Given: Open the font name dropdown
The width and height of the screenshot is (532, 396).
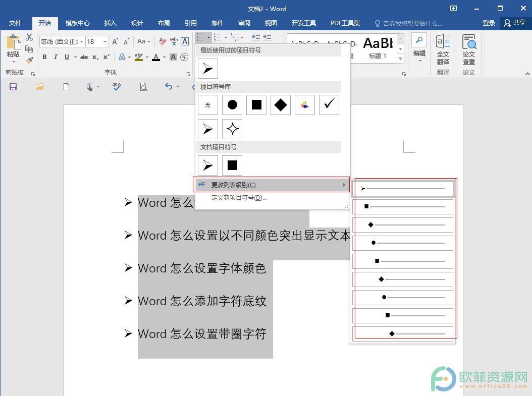Looking at the screenshot, I should pyautogui.click(x=81, y=41).
